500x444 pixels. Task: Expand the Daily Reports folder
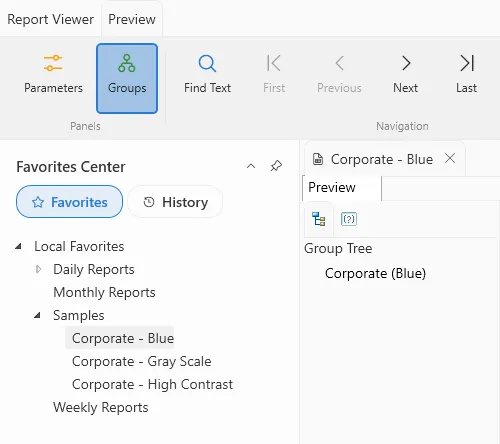(x=38, y=269)
